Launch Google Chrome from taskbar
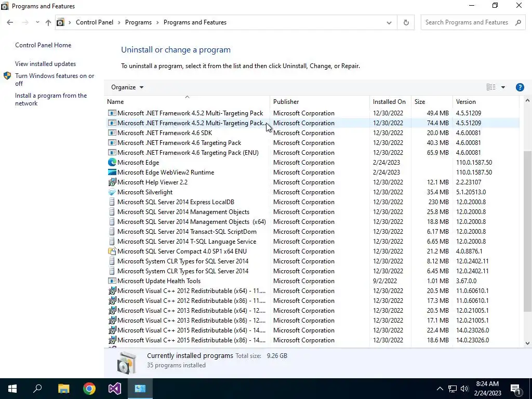532x399 pixels. (x=89, y=389)
